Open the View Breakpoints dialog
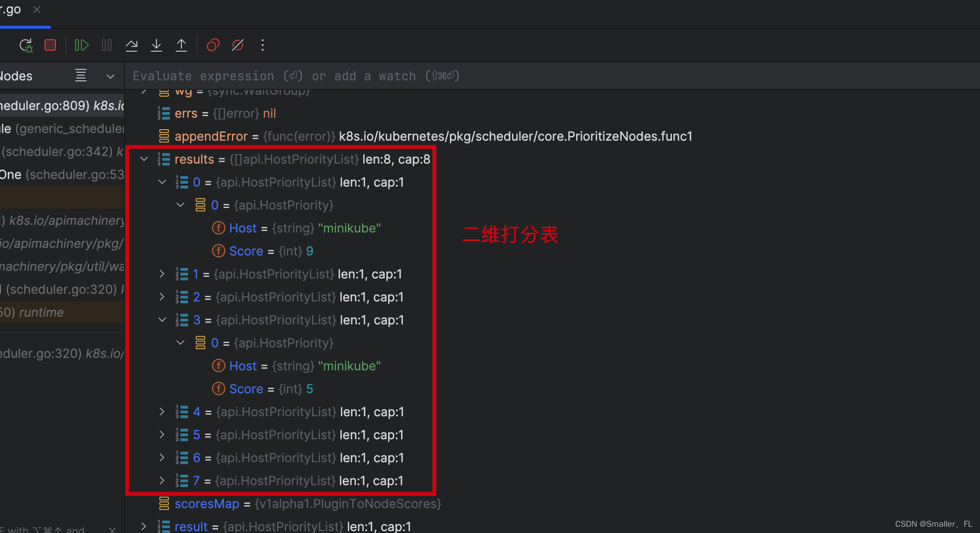Viewport: 980px width, 533px height. point(213,45)
